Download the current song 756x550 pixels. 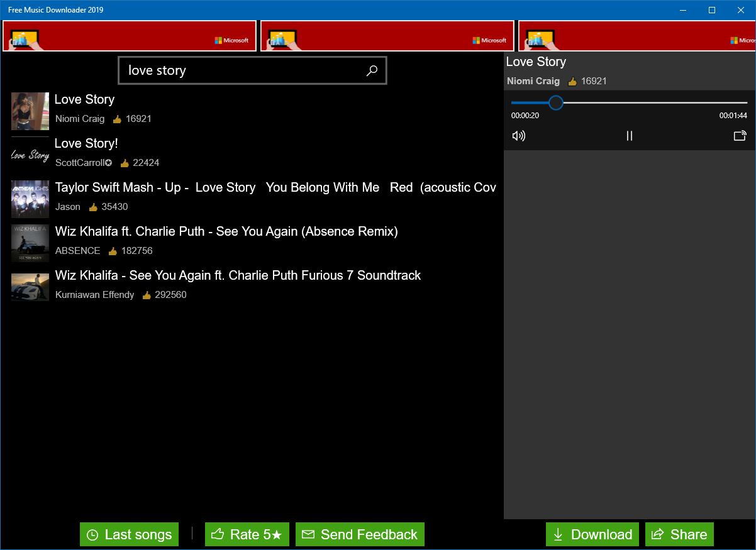tap(592, 534)
